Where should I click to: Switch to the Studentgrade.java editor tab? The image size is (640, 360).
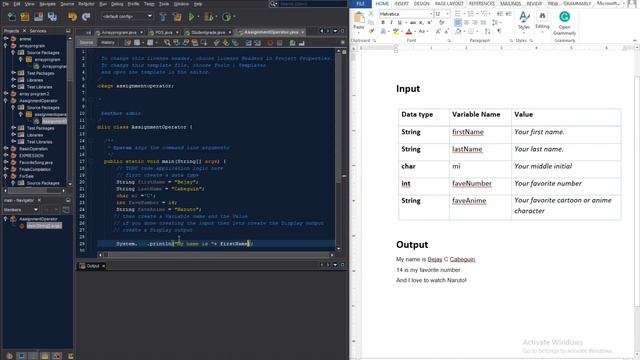pos(208,32)
